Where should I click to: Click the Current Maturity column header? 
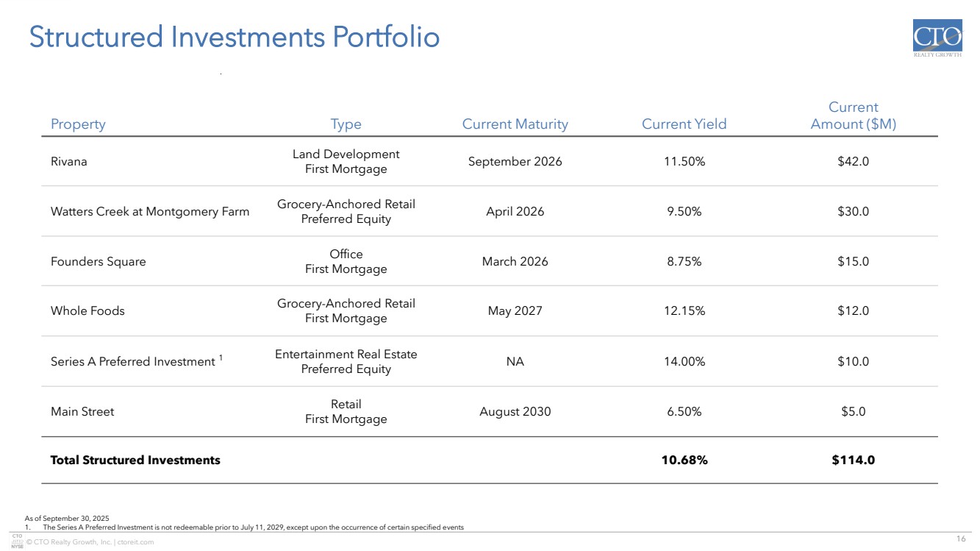(515, 124)
